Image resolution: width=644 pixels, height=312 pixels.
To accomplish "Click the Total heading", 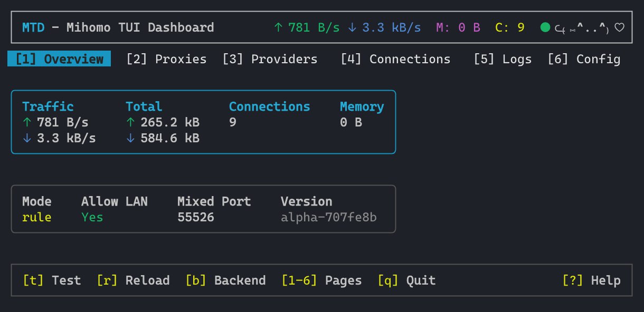I will point(144,106).
